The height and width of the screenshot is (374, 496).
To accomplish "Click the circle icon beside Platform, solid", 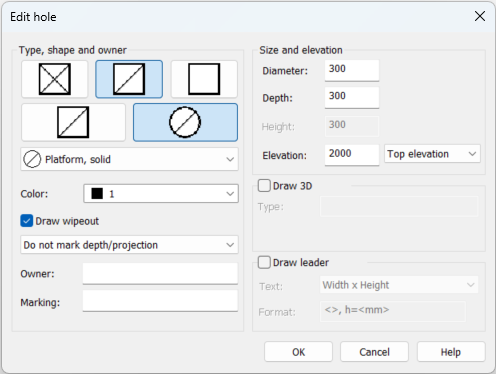I will pyautogui.click(x=32, y=159).
